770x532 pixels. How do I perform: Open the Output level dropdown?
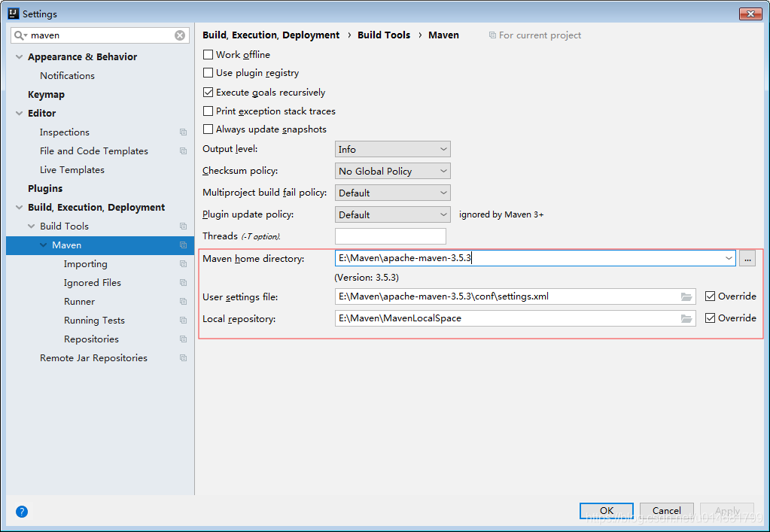click(392, 149)
